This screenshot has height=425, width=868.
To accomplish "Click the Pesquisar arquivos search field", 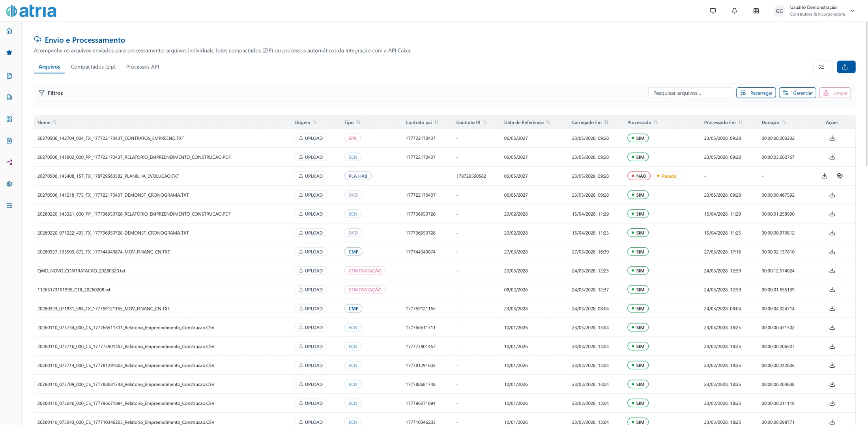I will coord(690,93).
